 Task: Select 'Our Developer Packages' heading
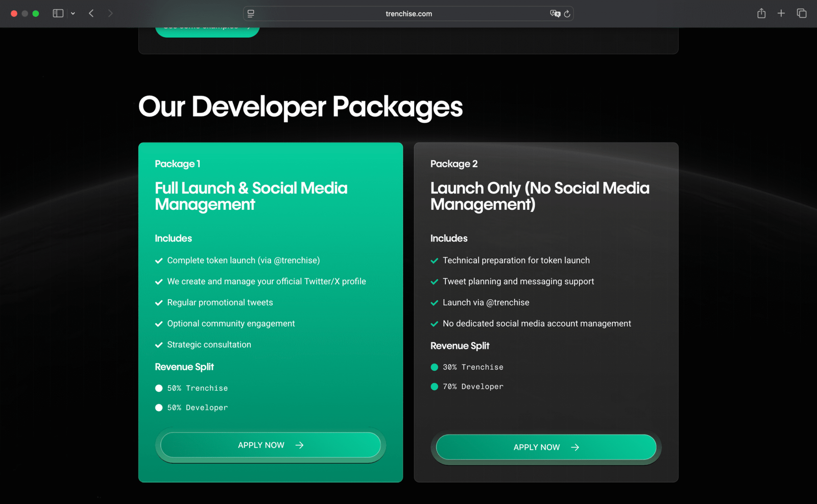(300, 107)
